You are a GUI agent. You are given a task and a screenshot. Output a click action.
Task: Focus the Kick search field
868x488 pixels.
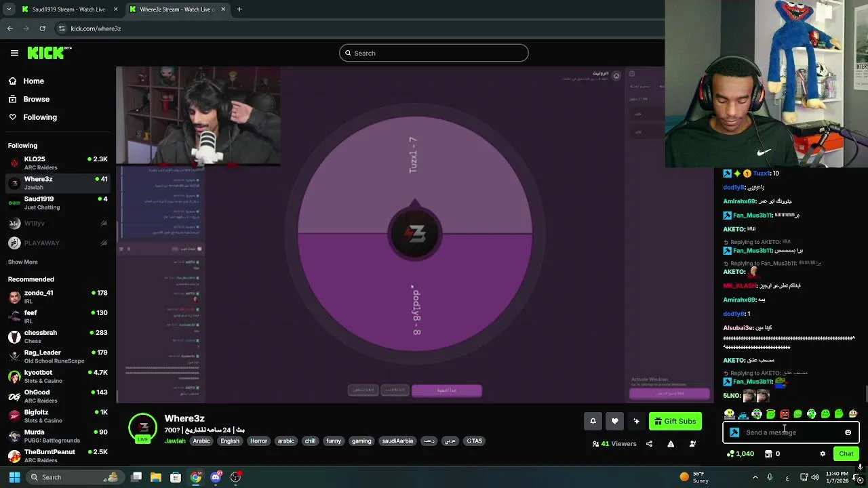[x=434, y=53]
